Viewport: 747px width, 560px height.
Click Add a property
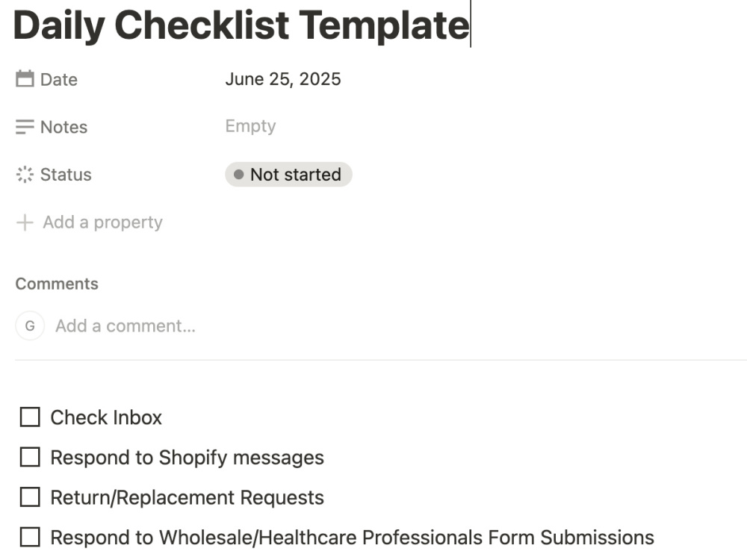[103, 223]
